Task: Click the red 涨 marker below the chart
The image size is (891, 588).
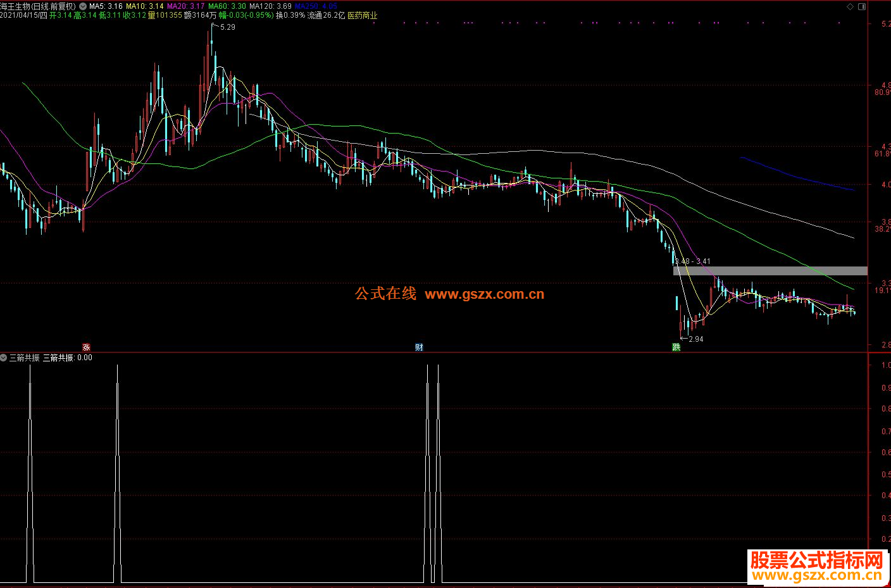Action: pyautogui.click(x=86, y=347)
